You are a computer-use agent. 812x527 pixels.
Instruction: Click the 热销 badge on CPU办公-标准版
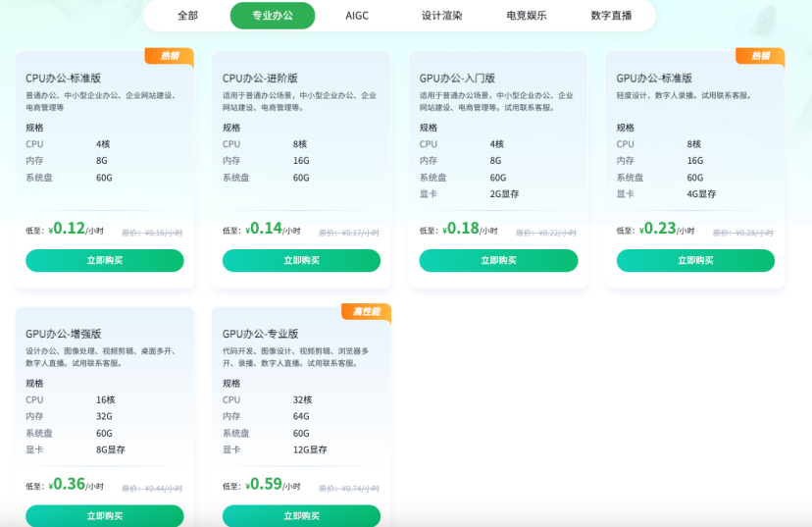(170, 56)
